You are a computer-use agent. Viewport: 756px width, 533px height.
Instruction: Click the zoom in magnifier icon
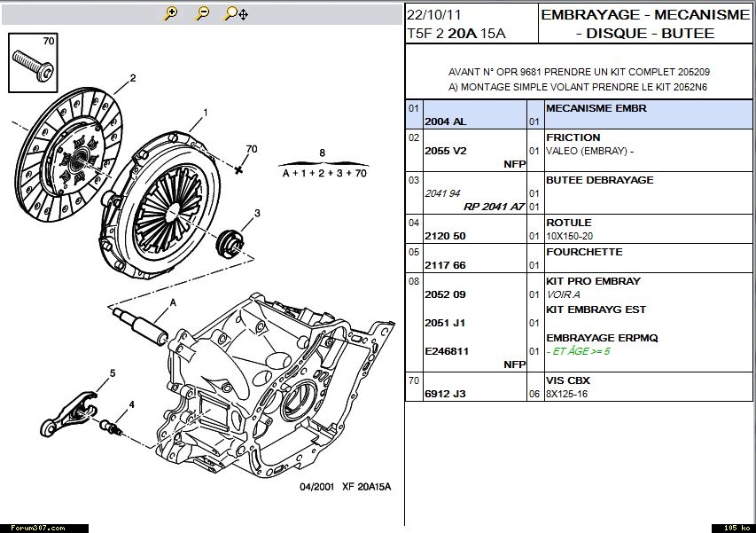click(x=172, y=13)
